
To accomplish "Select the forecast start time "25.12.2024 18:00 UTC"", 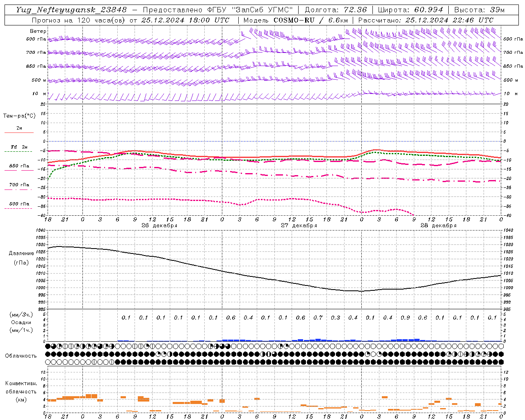I will tap(185, 20).
